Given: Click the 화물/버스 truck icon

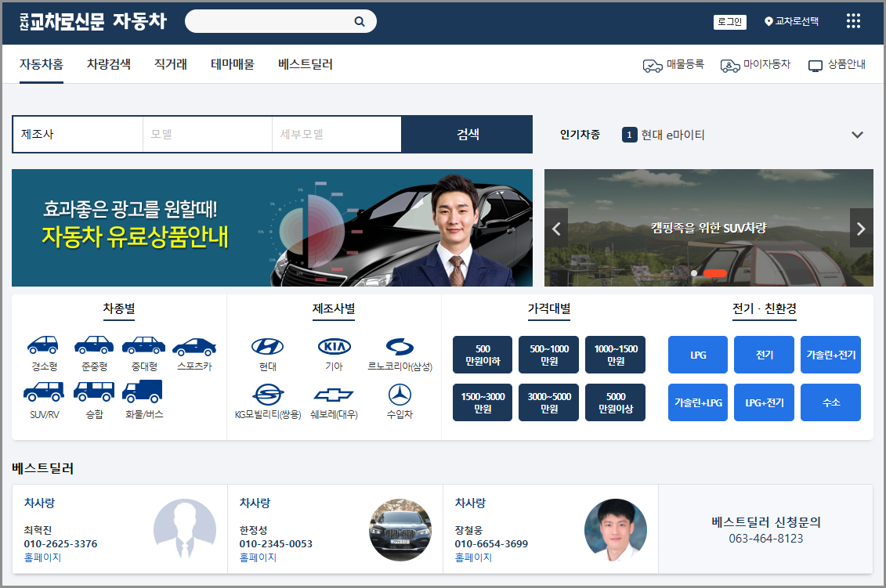Looking at the screenshot, I should [143, 390].
